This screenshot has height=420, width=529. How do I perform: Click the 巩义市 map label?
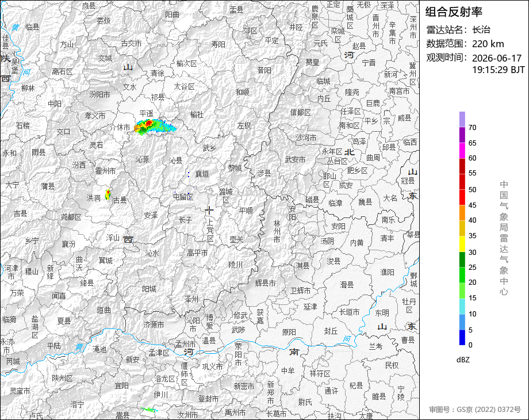[212, 366]
